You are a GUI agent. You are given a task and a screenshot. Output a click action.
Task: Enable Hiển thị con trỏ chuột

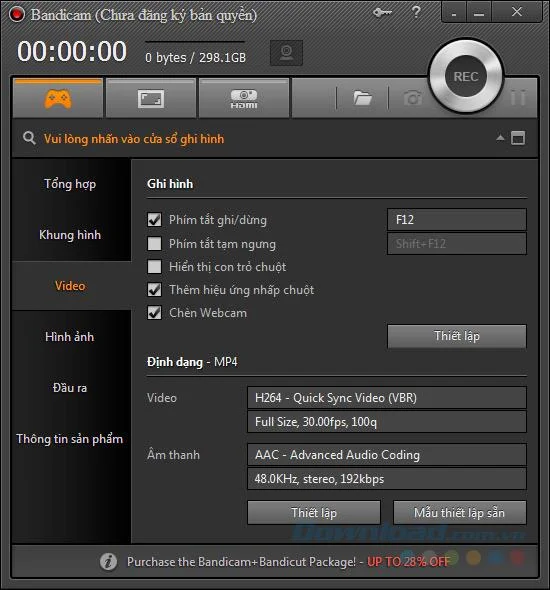point(154,267)
